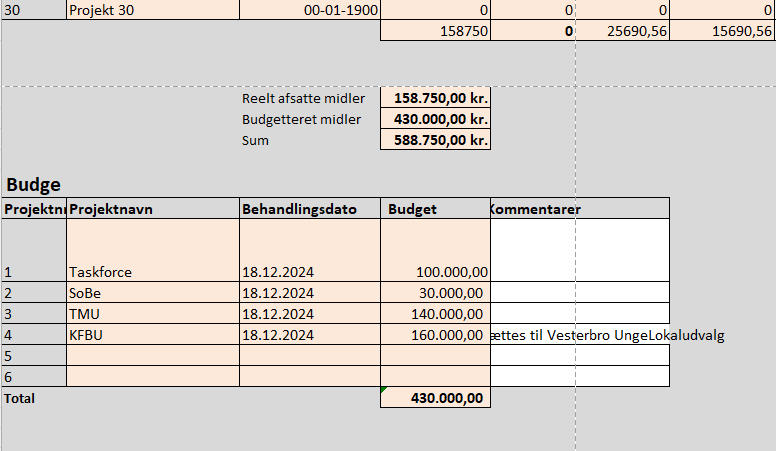776x451 pixels.
Task: Click the 'Total' label cell
Action: (x=20, y=398)
